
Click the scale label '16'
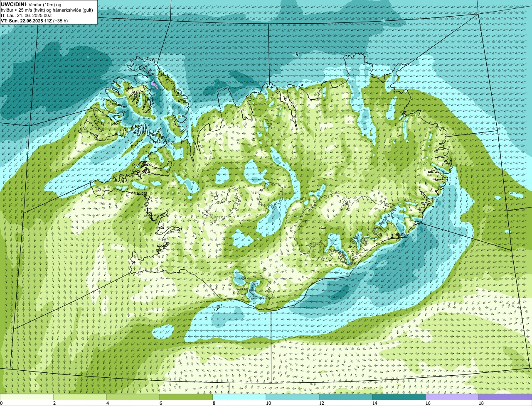(x=428, y=403)
